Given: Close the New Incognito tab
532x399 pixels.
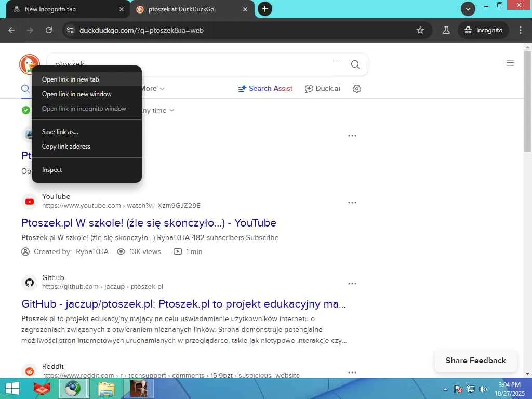Looking at the screenshot, I should (x=122, y=9).
